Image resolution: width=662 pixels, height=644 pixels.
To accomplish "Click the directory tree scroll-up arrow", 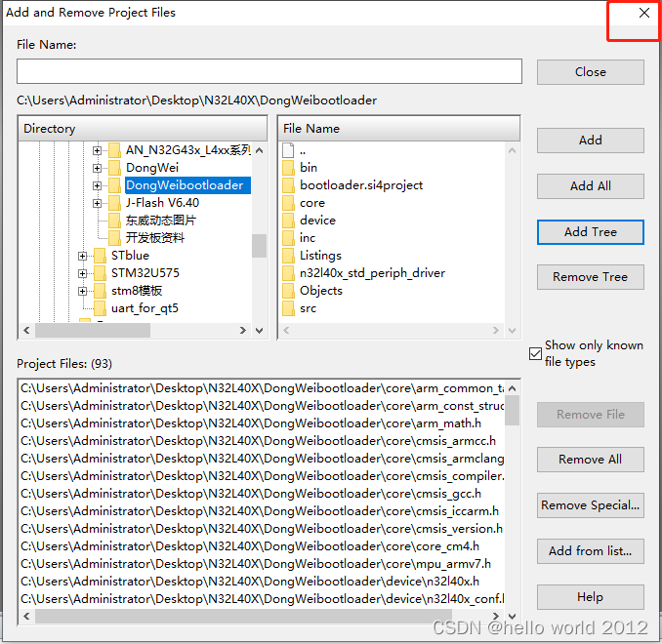I will click(259, 150).
